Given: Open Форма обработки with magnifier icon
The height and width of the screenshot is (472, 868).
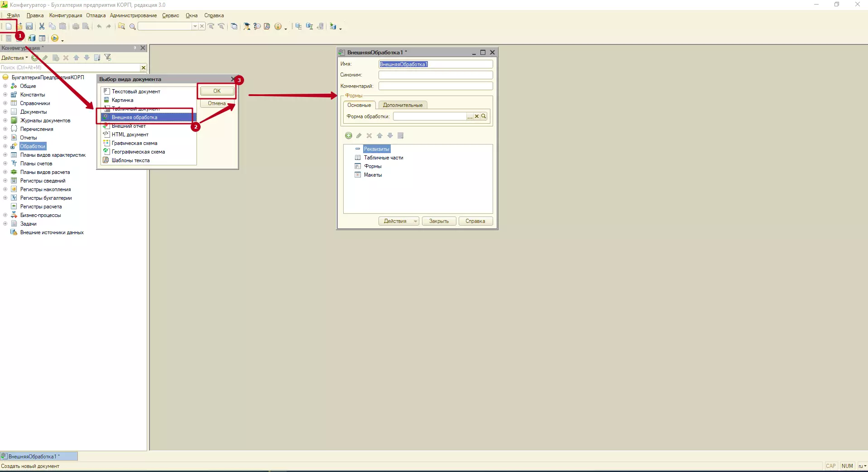Looking at the screenshot, I should click(484, 116).
